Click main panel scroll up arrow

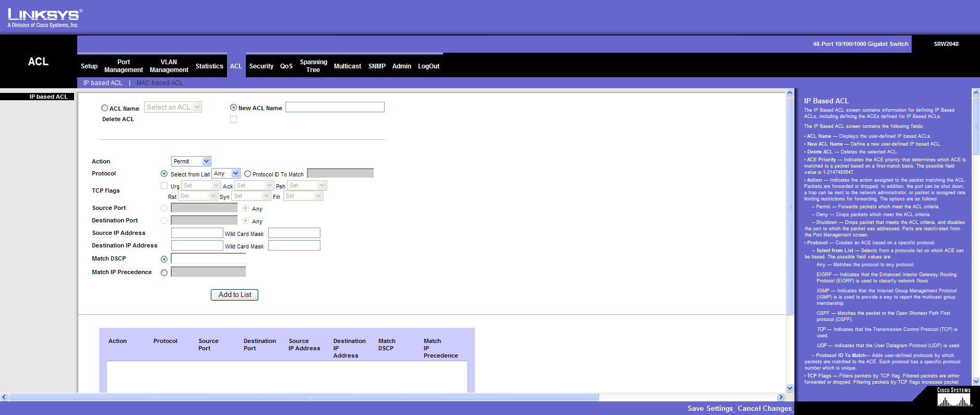(790, 93)
